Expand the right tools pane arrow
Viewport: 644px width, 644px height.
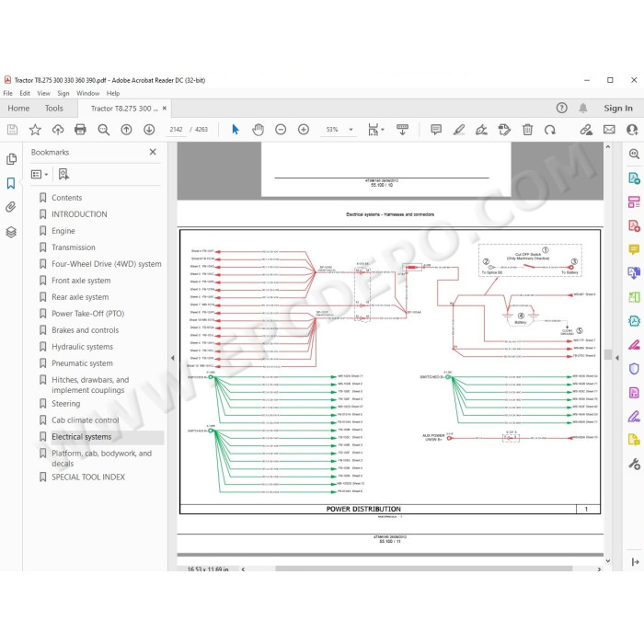617,358
